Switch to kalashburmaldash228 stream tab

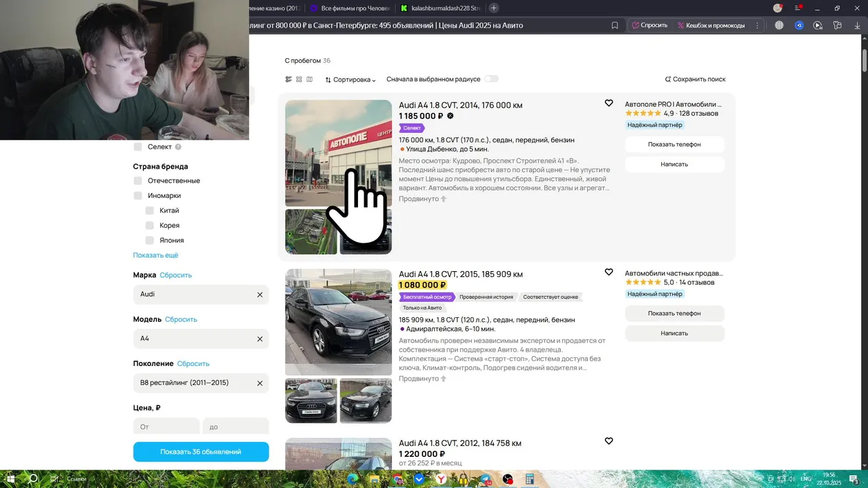441,8
